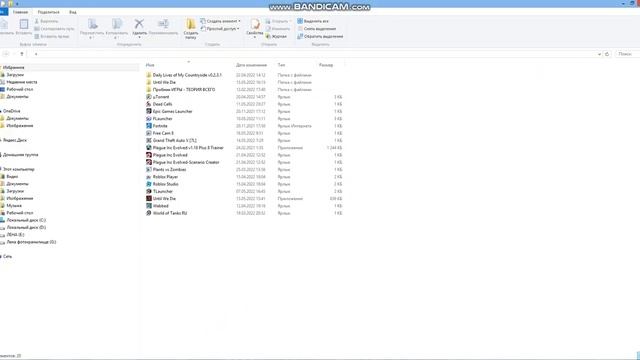
Task: Sort by the Дата изменения column header
Action: 251,65
